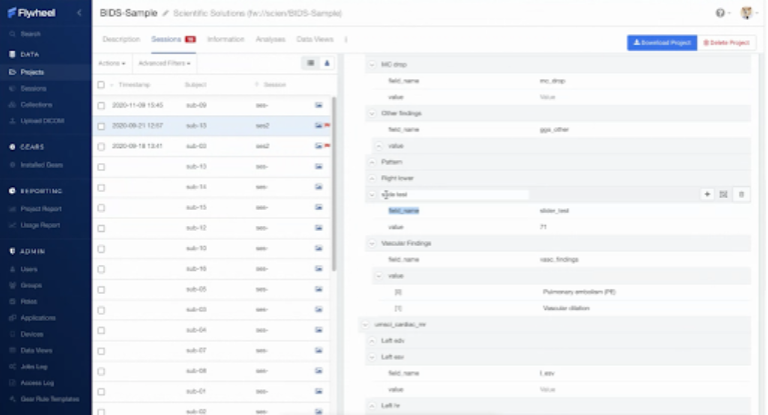The width and height of the screenshot is (768, 415).
Task: Select checkbox for 2020-09-18 sub-03 session
Action: click(100, 146)
